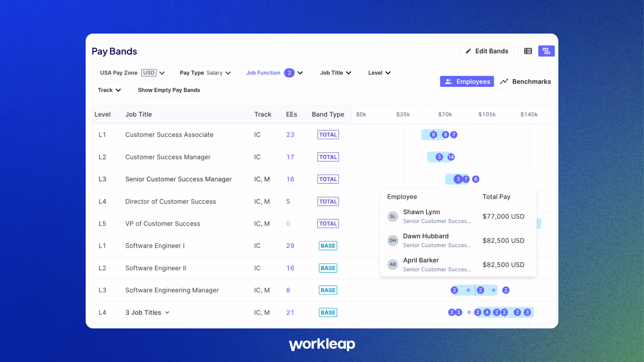Click the Edit Bands button
Screen dimensions: 644x362
pos(487,51)
